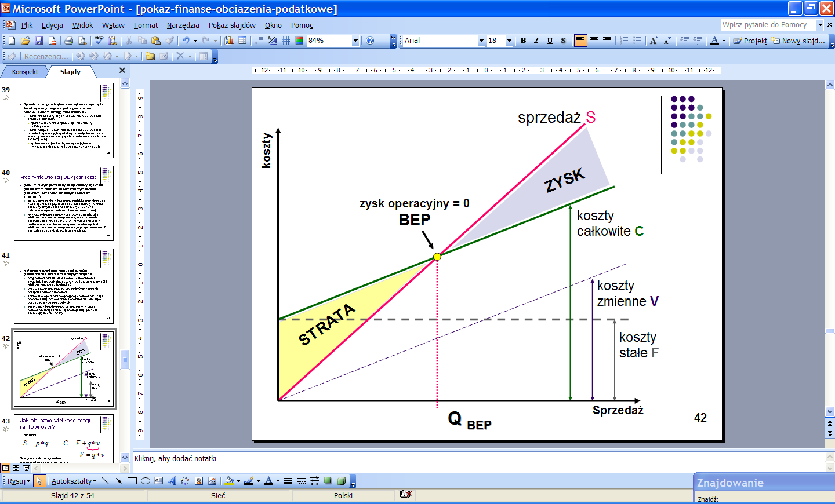The image size is (835, 504).
Task: Select the Rectangle drawing tool
Action: pos(132,481)
